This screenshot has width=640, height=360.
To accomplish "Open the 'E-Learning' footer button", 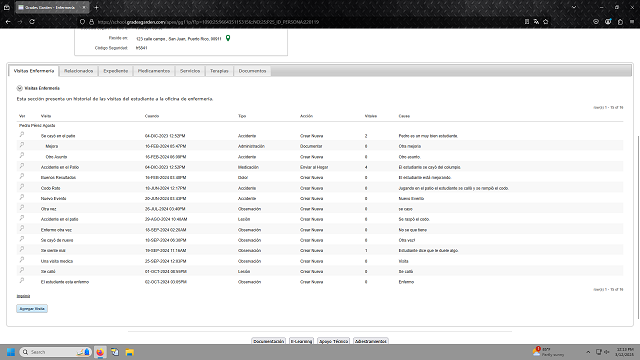I will click(301, 341).
